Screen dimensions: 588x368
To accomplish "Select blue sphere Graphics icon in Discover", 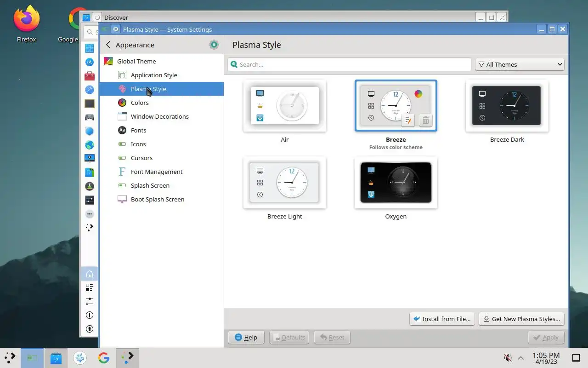I will (90, 131).
